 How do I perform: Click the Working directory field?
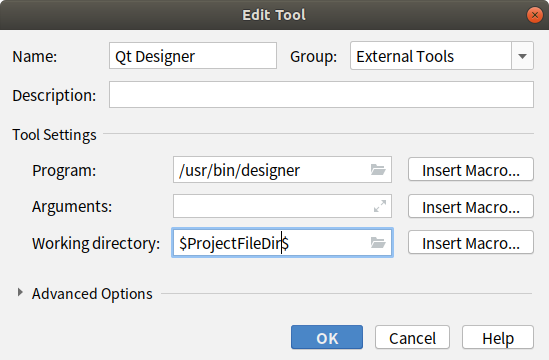coord(282,243)
